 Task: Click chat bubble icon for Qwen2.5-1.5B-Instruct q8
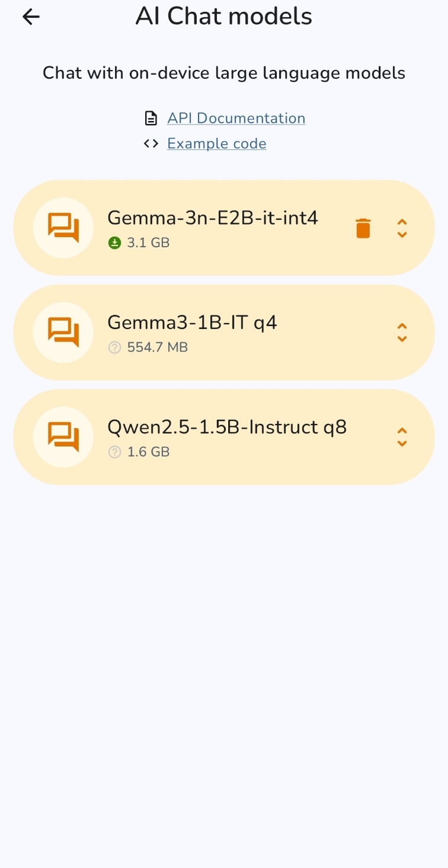[x=63, y=437]
